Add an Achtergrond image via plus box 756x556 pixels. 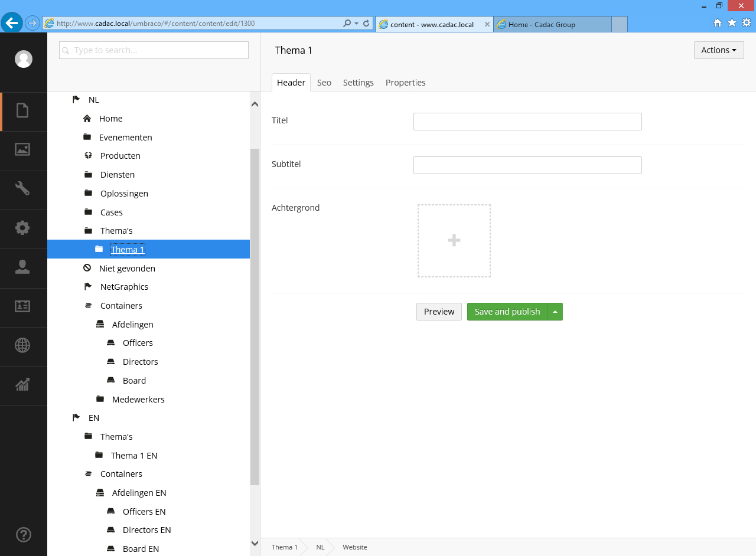click(454, 241)
